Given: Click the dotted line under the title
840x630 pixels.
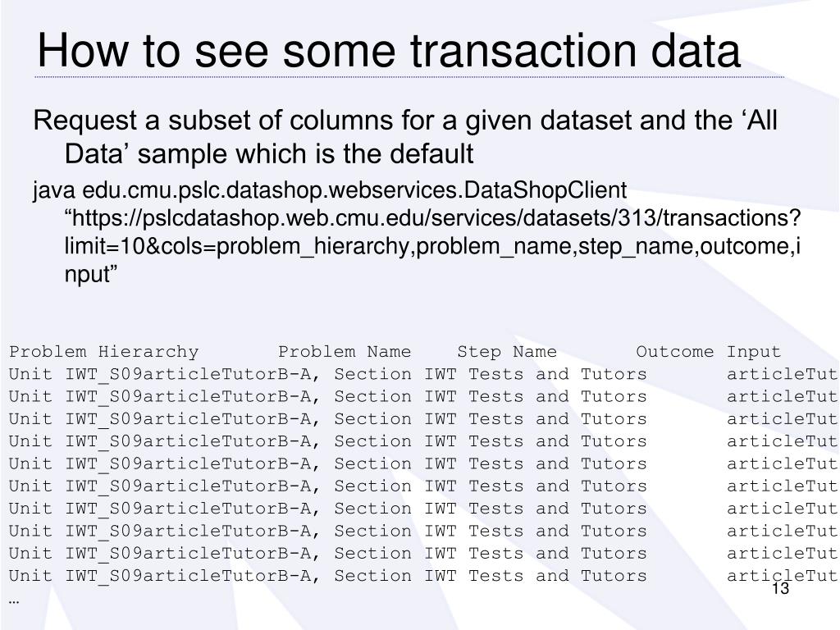Looking at the screenshot, I should [x=410, y=77].
